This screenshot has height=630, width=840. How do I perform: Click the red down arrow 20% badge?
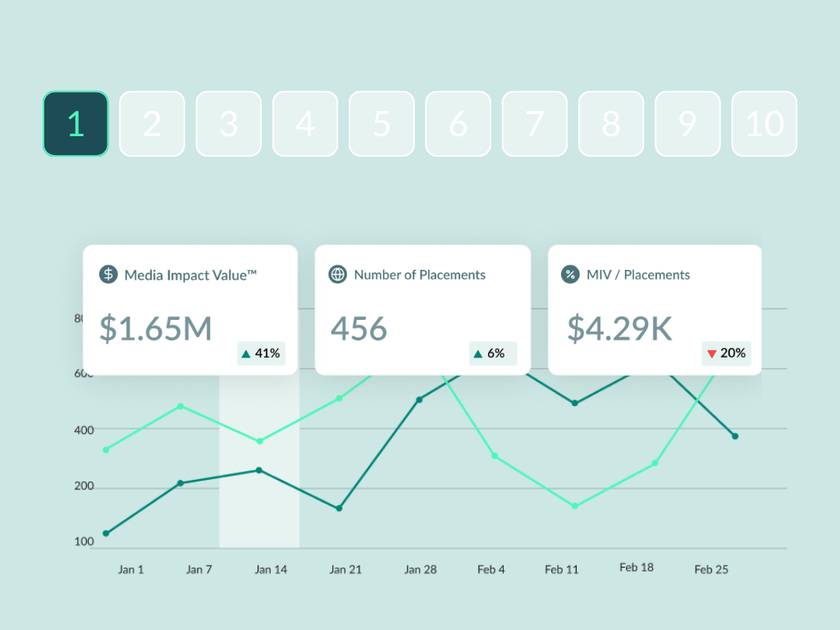(726, 354)
